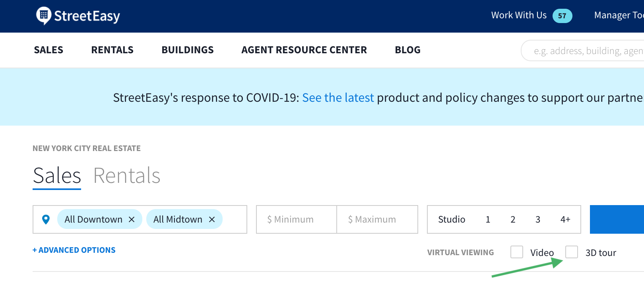This screenshot has width=644, height=283.
Task: Open the Rentals menu in navigation
Action: [x=113, y=50]
